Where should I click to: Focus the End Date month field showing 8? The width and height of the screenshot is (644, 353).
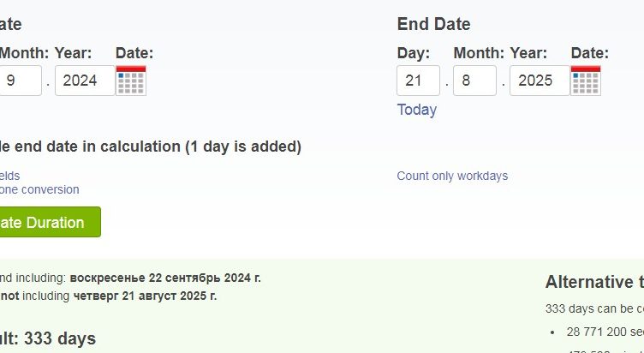(474, 81)
